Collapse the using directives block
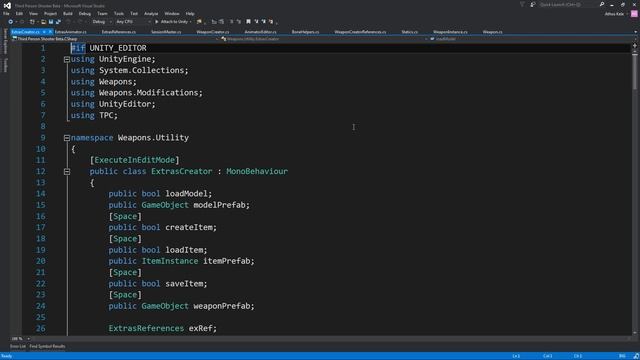This screenshot has width=640, height=360. pyautogui.click(x=67, y=60)
